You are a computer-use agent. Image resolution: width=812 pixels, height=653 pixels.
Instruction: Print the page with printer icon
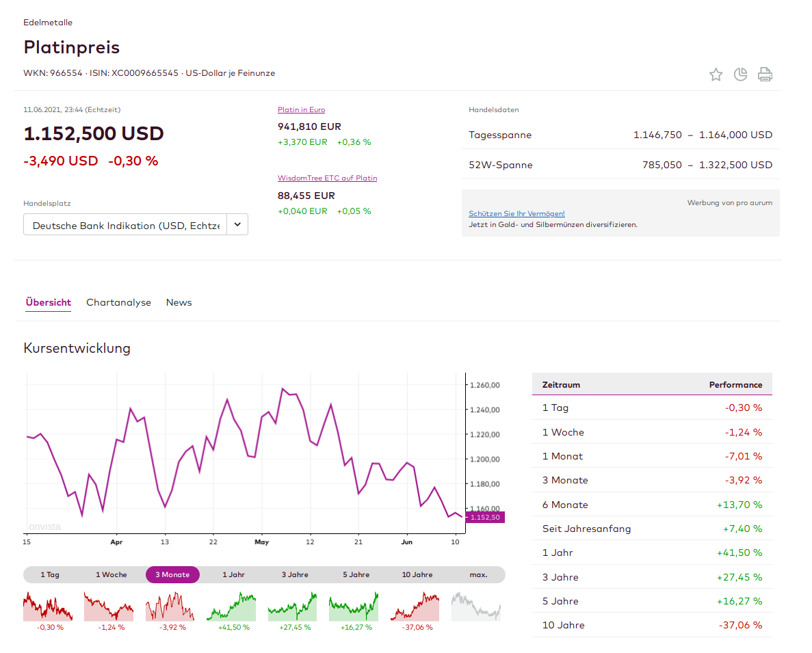pos(765,75)
